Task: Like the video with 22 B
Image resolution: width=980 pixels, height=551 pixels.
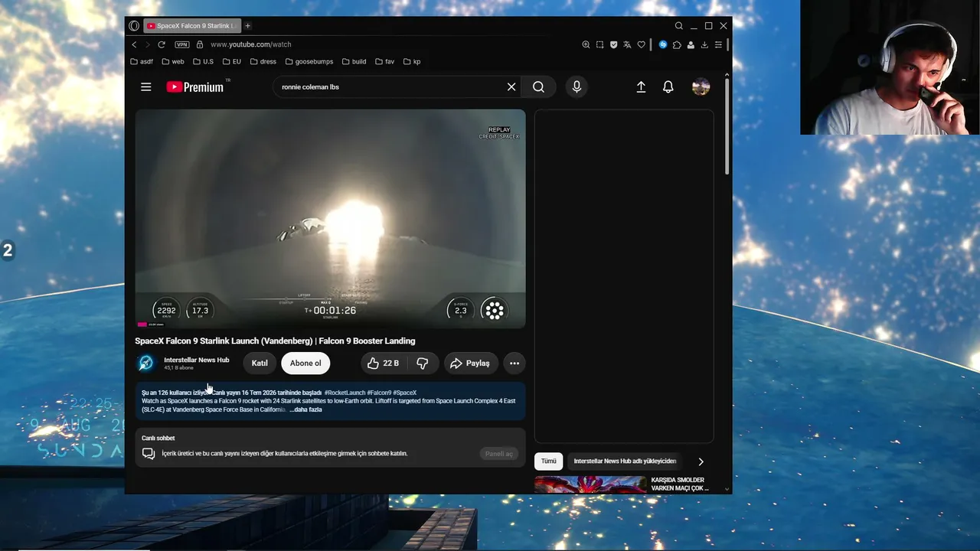Action: coord(382,364)
